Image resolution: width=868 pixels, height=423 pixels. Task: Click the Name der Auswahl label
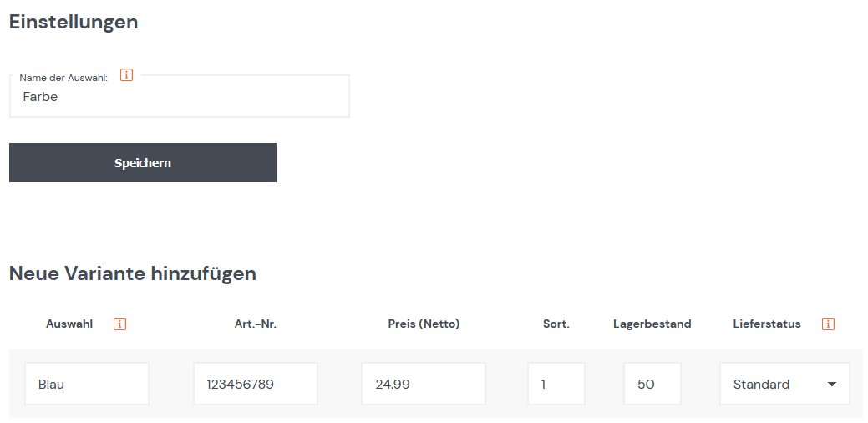(63, 78)
